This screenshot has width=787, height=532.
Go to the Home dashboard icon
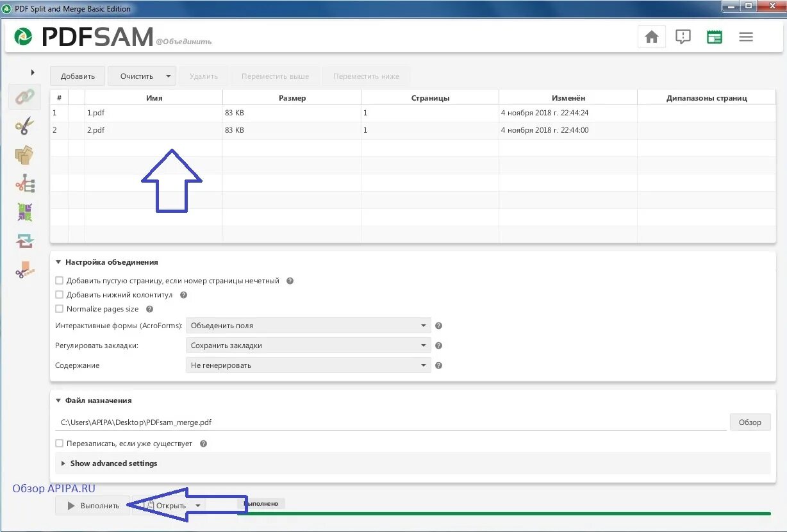pos(652,37)
